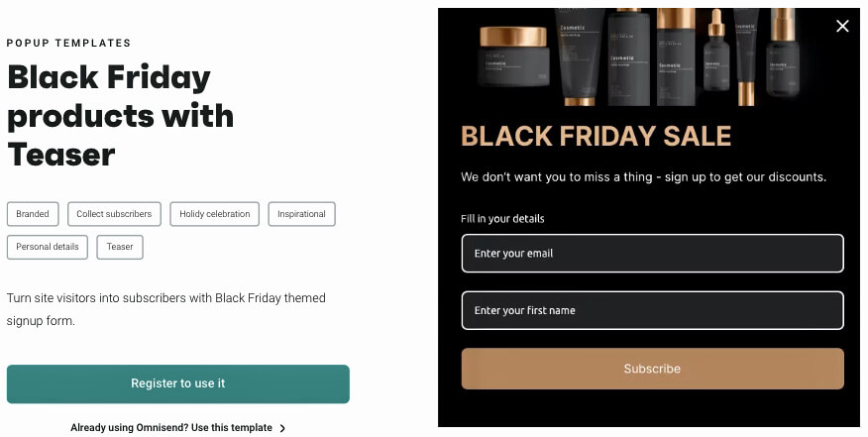Click into the 'Enter your first name' field
Screen dimensions: 868x437
click(x=652, y=310)
